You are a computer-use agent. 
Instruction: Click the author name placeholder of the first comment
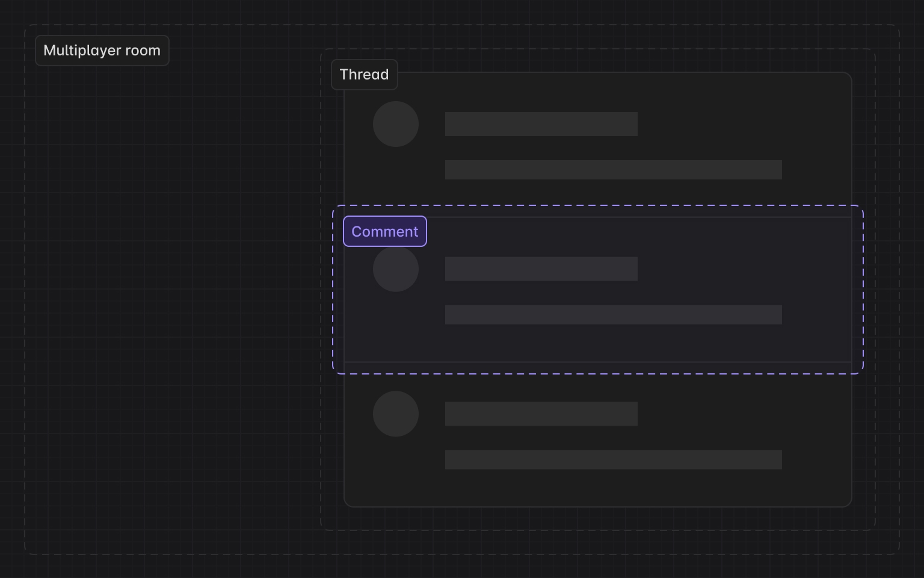540,123
